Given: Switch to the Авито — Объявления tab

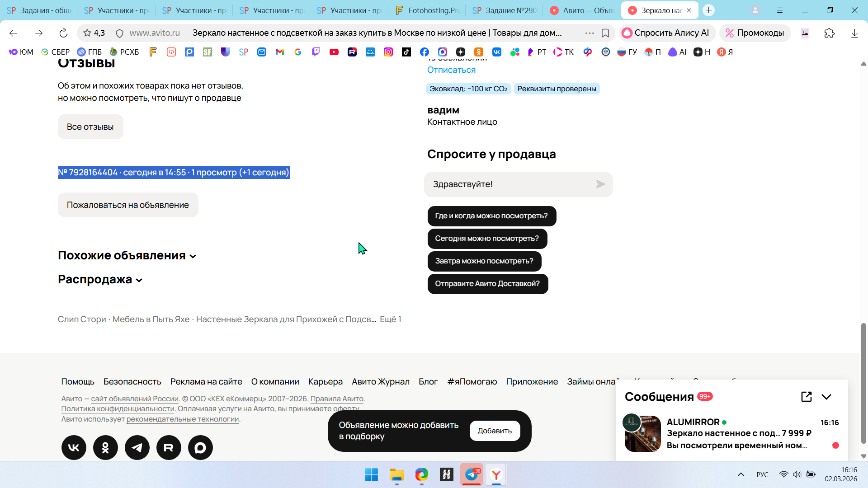Looking at the screenshot, I should point(582,10).
